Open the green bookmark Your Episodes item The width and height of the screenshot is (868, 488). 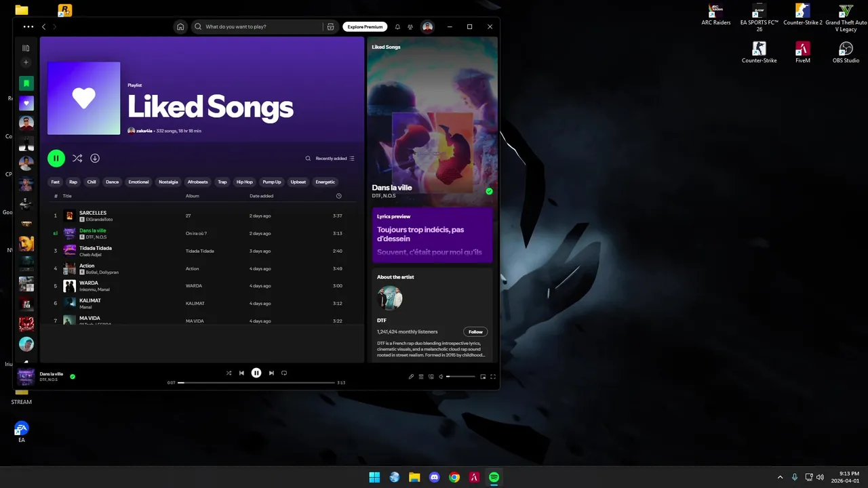(x=26, y=83)
